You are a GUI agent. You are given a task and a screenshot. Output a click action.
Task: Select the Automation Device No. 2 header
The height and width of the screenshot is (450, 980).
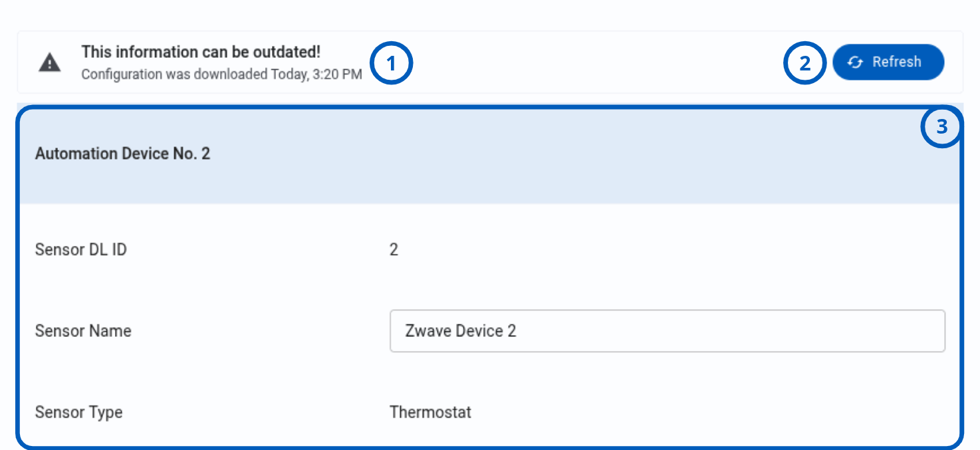click(123, 154)
